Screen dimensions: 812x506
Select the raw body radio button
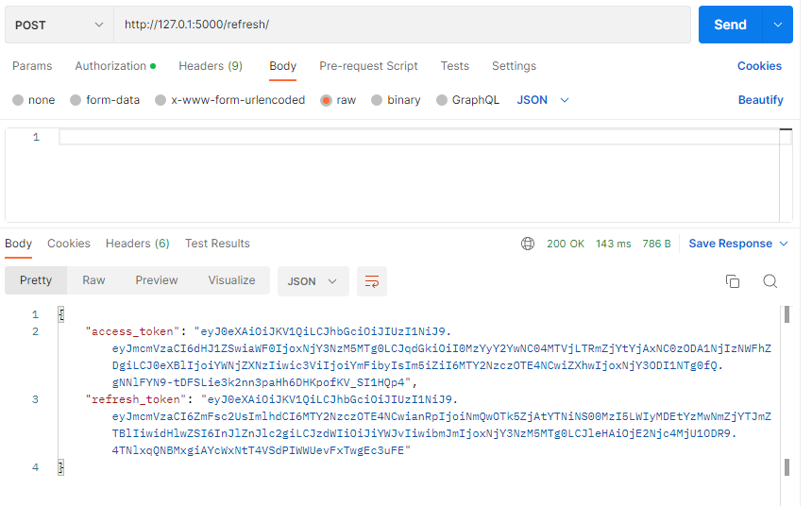pos(326,100)
